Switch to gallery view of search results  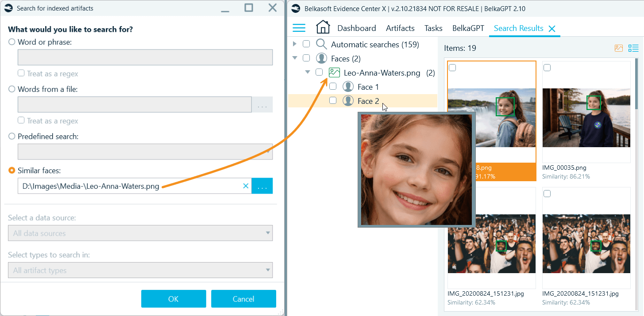[618, 48]
